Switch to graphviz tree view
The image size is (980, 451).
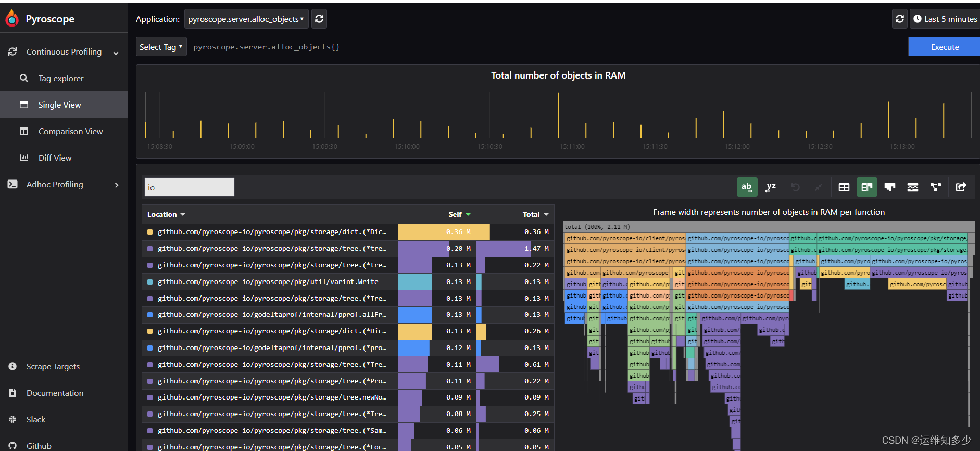point(936,187)
